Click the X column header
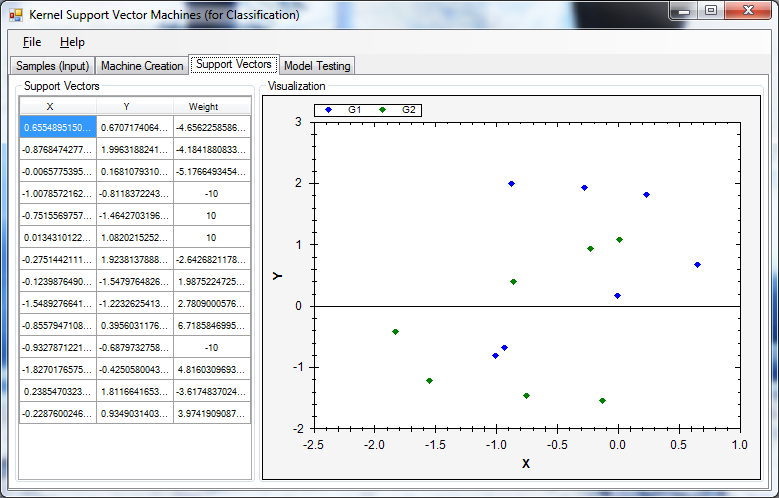 (50, 106)
